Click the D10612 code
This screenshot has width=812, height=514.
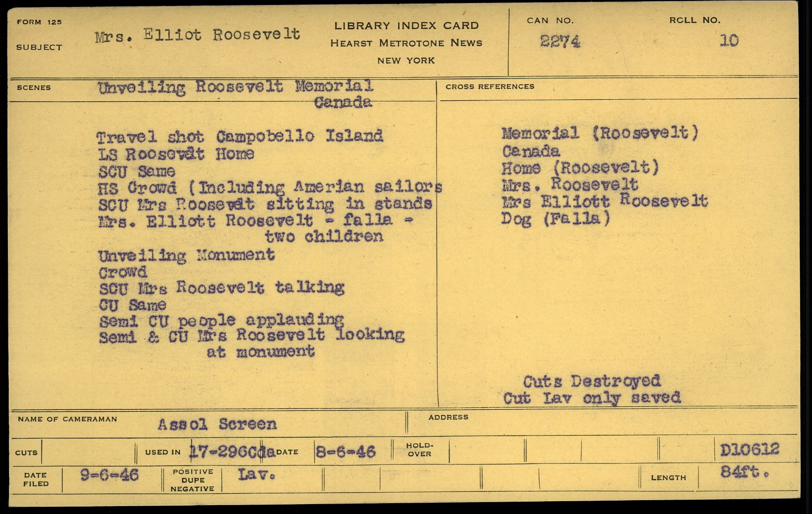(x=749, y=450)
